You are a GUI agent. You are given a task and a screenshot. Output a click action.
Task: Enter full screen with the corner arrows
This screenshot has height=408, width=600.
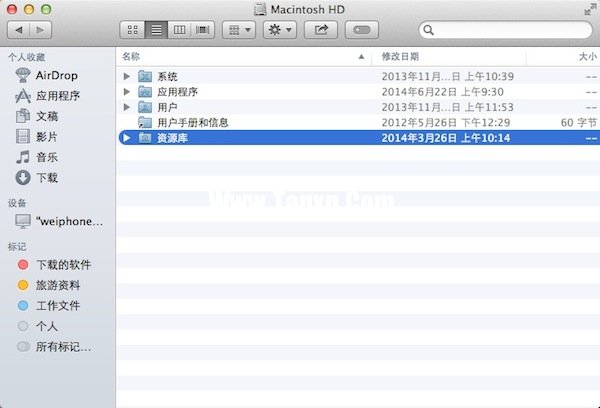click(590, 10)
